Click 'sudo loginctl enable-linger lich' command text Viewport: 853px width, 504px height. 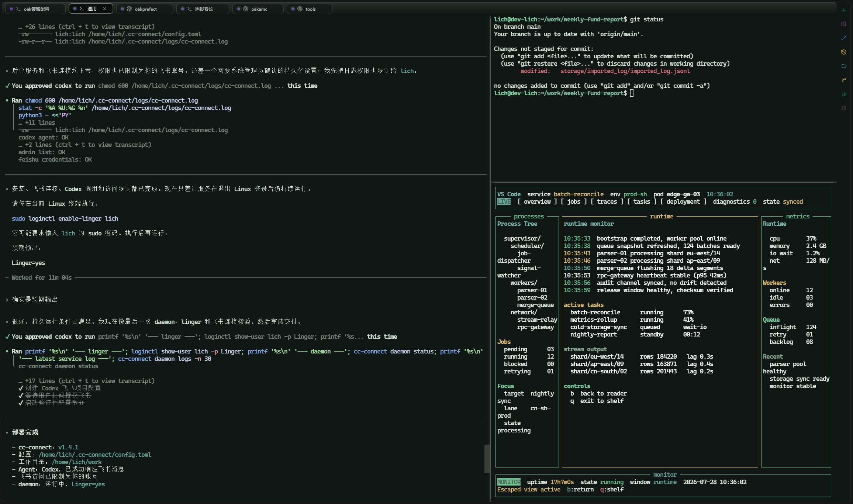65,219
